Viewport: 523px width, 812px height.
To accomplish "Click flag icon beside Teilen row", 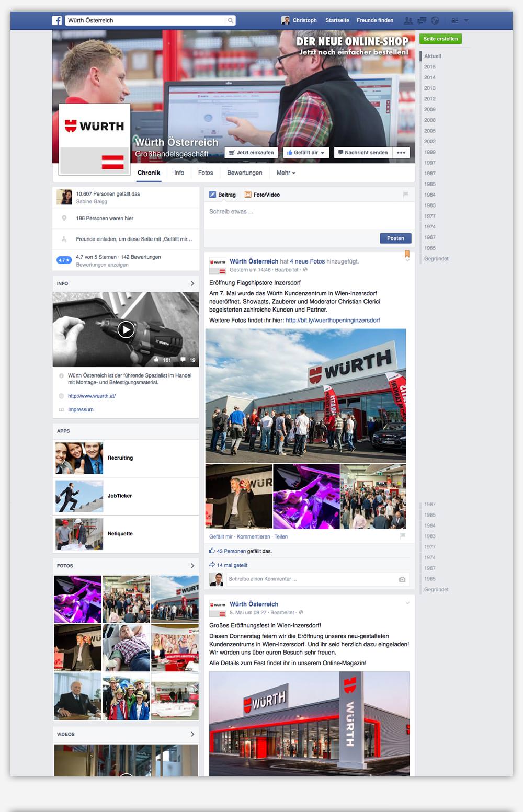I will [402, 536].
